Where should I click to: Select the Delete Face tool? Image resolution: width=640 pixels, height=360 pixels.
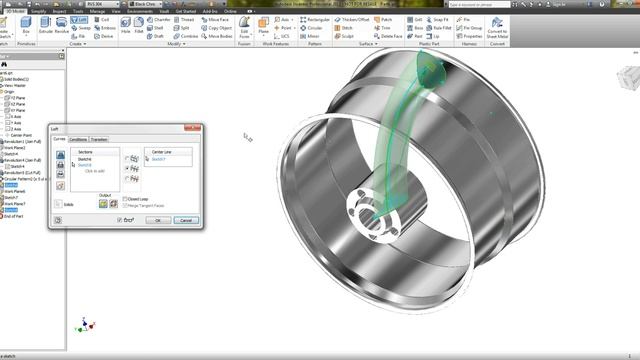[x=388, y=36]
